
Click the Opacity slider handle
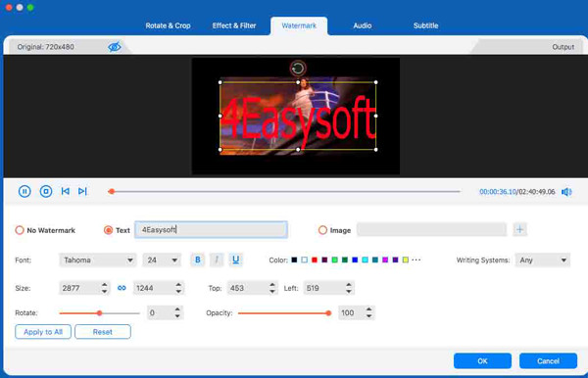[328, 313]
